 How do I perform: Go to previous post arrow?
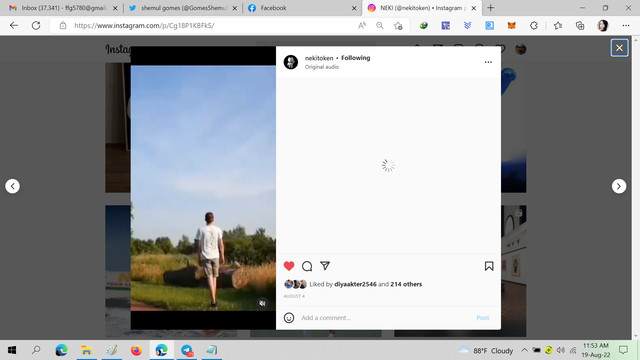(13, 186)
